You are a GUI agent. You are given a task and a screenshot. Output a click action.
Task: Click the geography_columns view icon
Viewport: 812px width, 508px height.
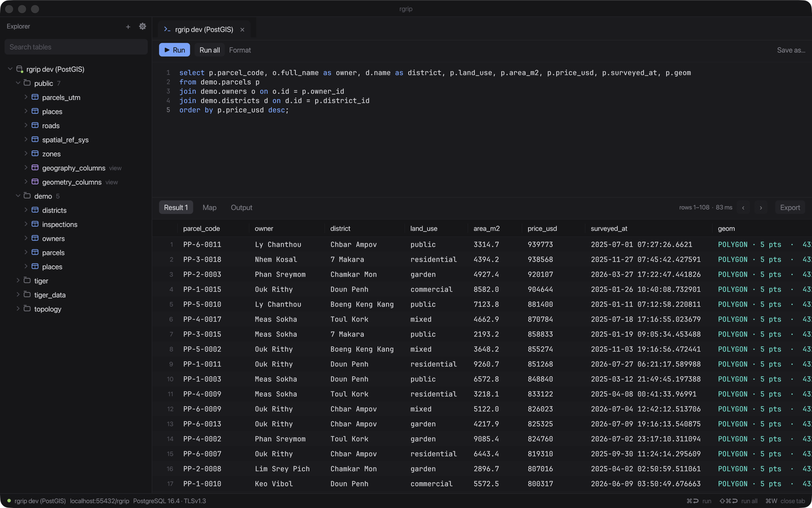tap(35, 168)
